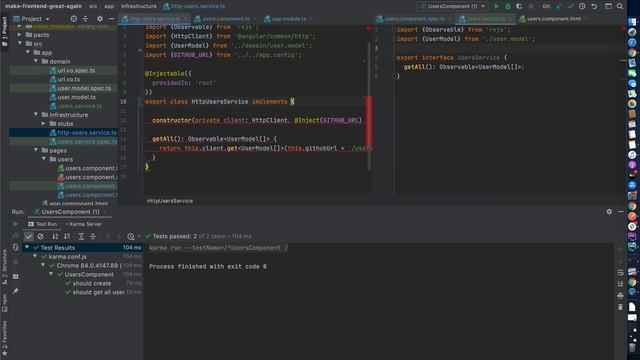Open Run panel settings gear
The image size is (640, 360).
(x=609, y=212)
